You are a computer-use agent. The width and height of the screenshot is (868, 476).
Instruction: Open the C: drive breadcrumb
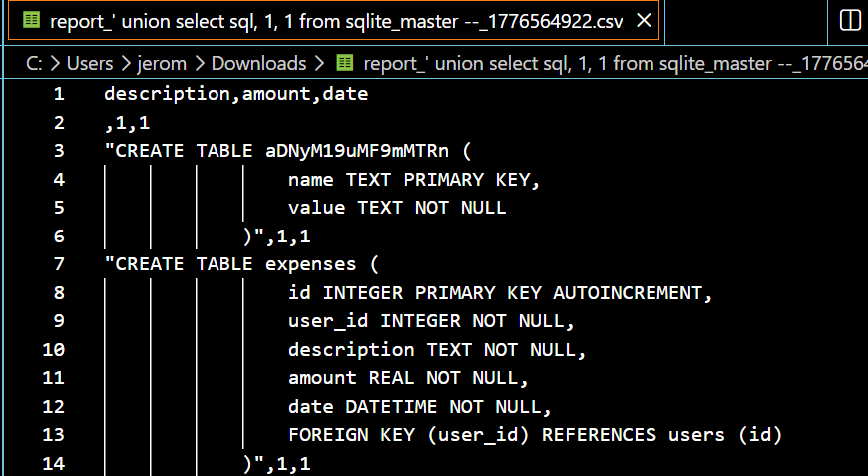(x=34, y=63)
